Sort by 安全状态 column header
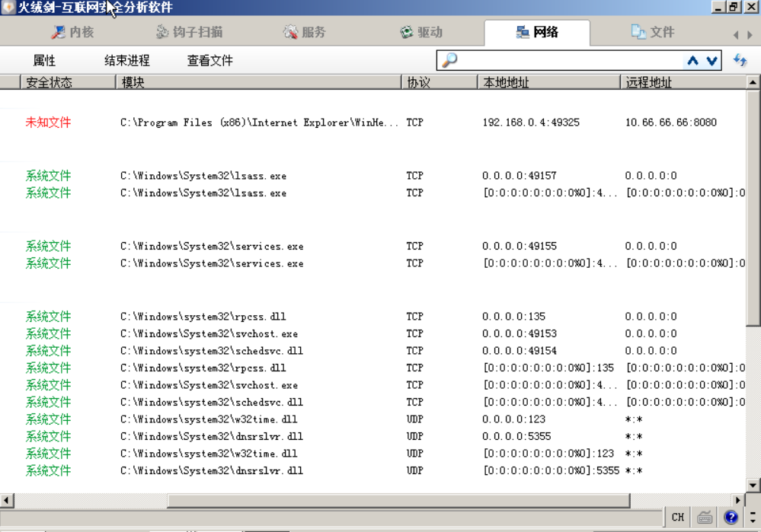The image size is (761, 532). pos(68,82)
